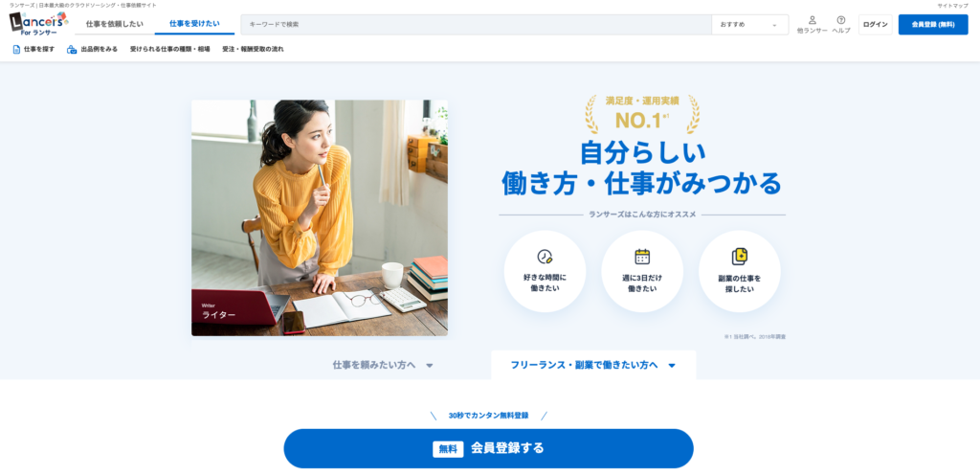Click the 出品例をみる briefcase icon
980x475 pixels.
coord(72,49)
